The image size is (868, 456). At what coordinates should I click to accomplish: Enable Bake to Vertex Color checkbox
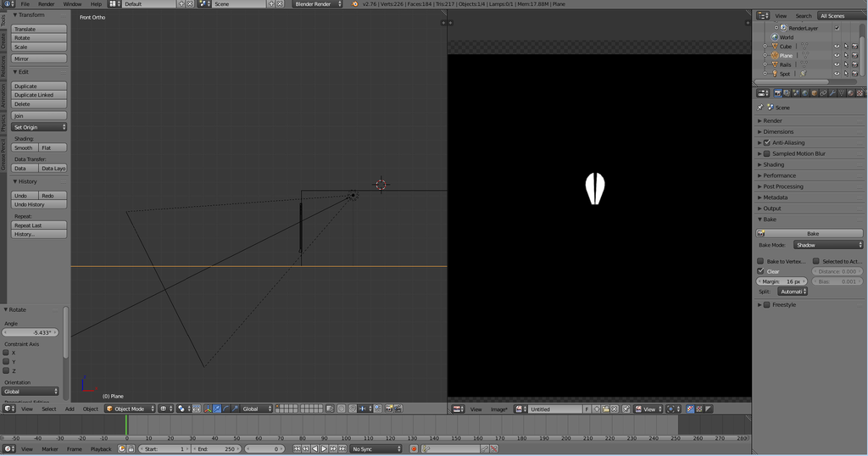click(x=760, y=261)
